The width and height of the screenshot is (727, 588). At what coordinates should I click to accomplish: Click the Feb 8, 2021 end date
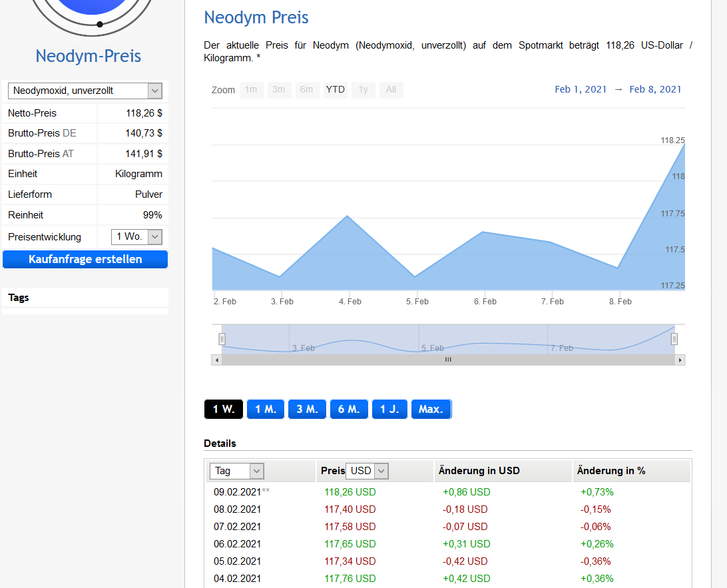tap(655, 89)
